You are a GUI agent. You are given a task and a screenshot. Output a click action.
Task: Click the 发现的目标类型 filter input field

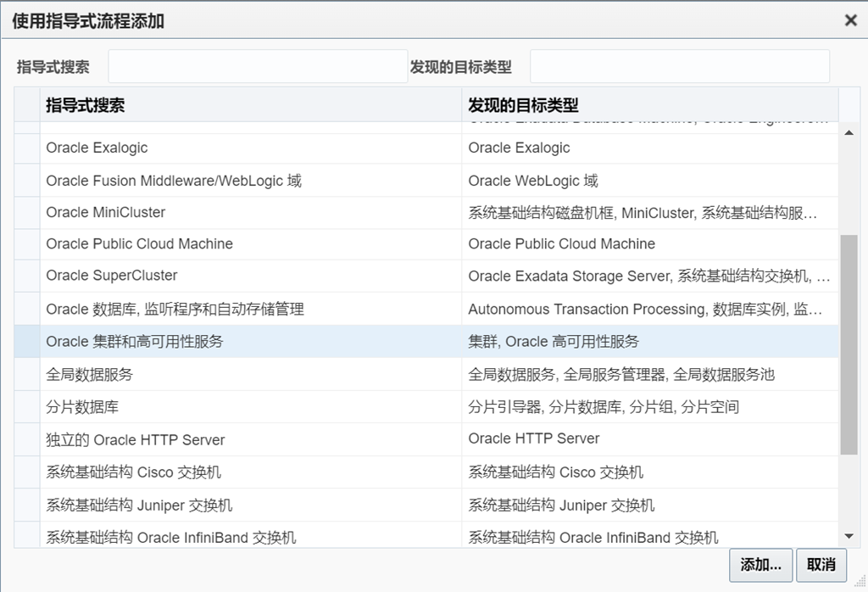tap(679, 66)
